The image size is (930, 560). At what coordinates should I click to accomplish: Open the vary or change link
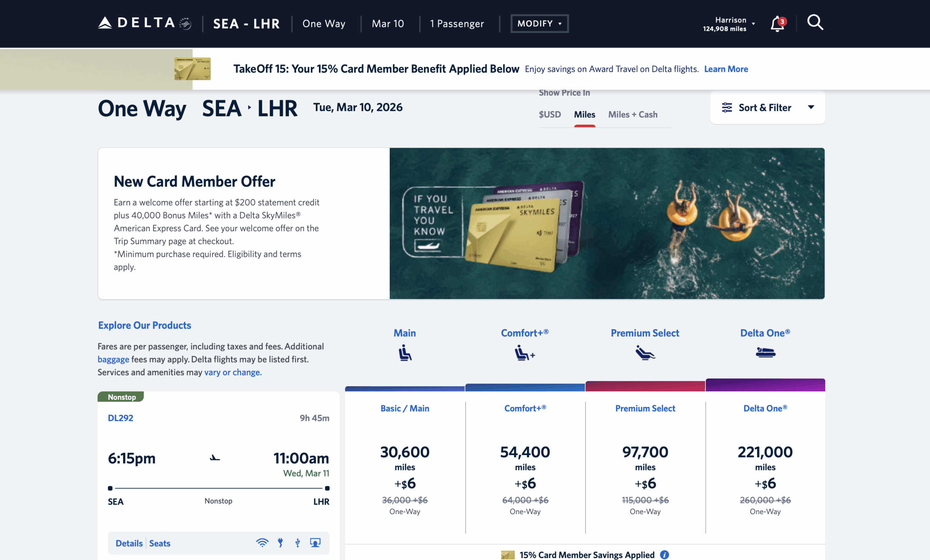coord(233,372)
